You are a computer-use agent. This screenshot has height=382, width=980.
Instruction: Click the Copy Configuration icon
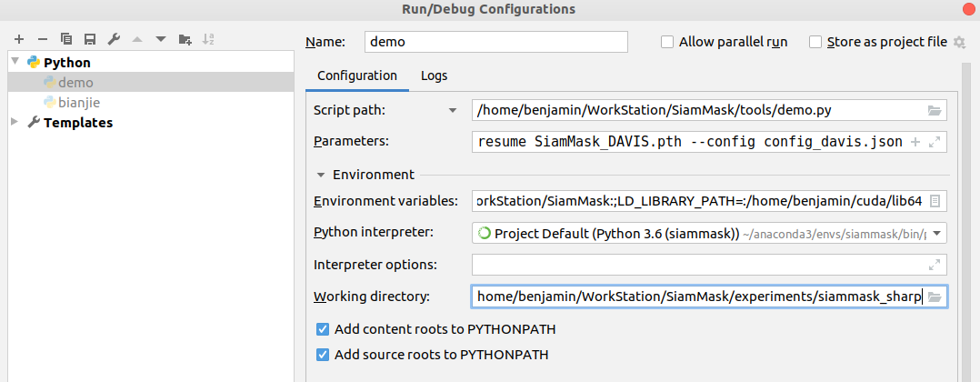(x=66, y=39)
